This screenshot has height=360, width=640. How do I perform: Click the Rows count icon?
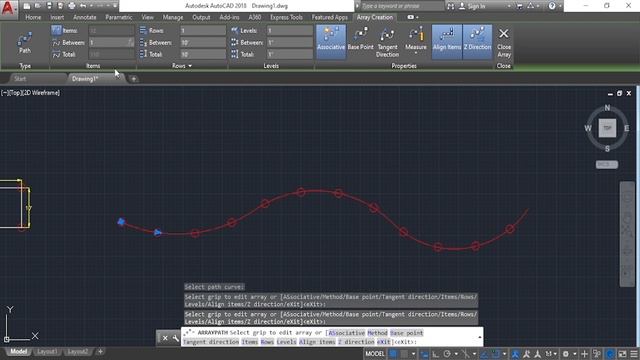[x=143, y=30]
